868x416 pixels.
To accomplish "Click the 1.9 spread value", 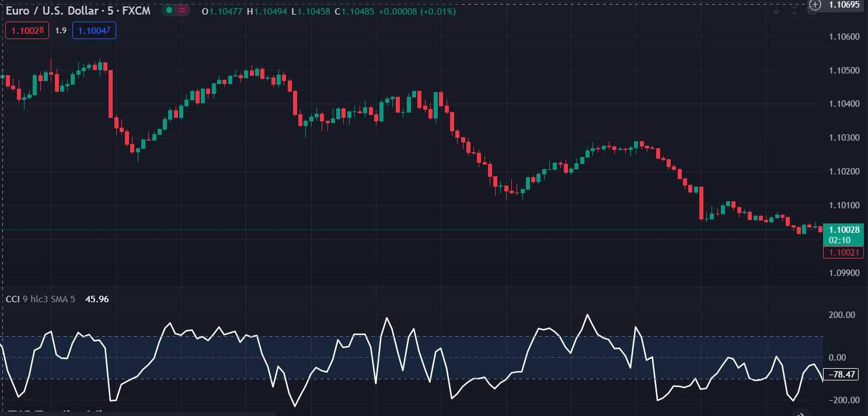I will [61, 30].
